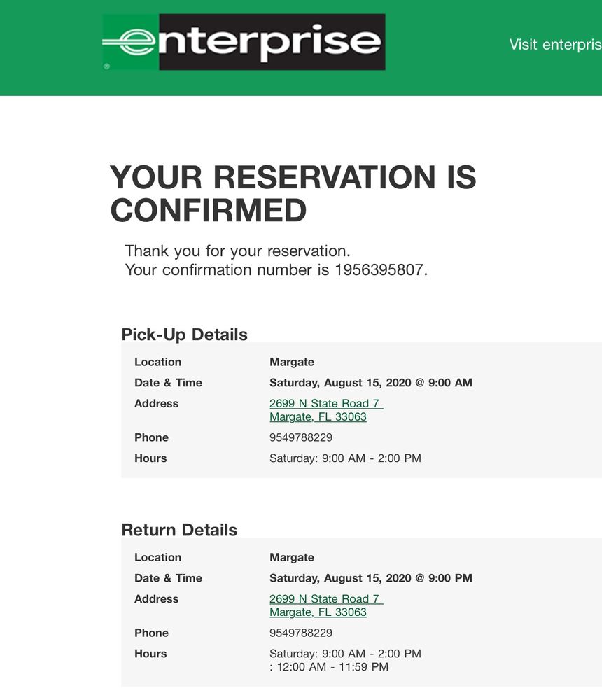The image size is (602, 700).
Task: Click the Hours label under Pick-Up Details
Action: 150,458
